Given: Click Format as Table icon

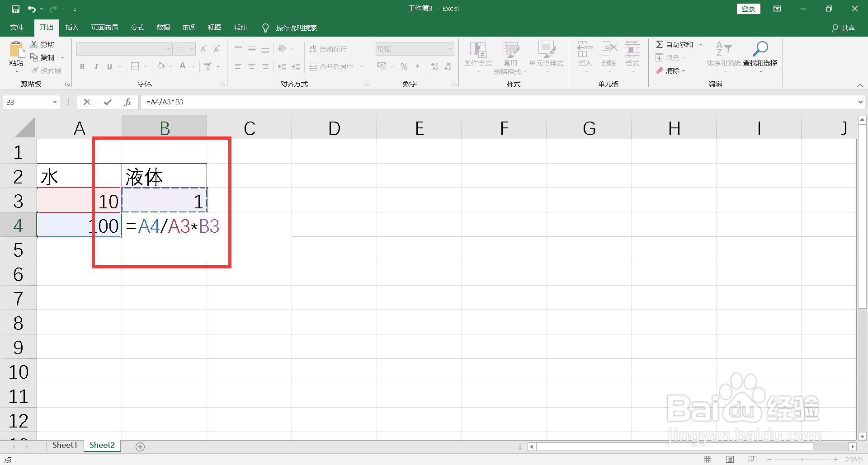Looking at the screenshot, I should point(510,50).
